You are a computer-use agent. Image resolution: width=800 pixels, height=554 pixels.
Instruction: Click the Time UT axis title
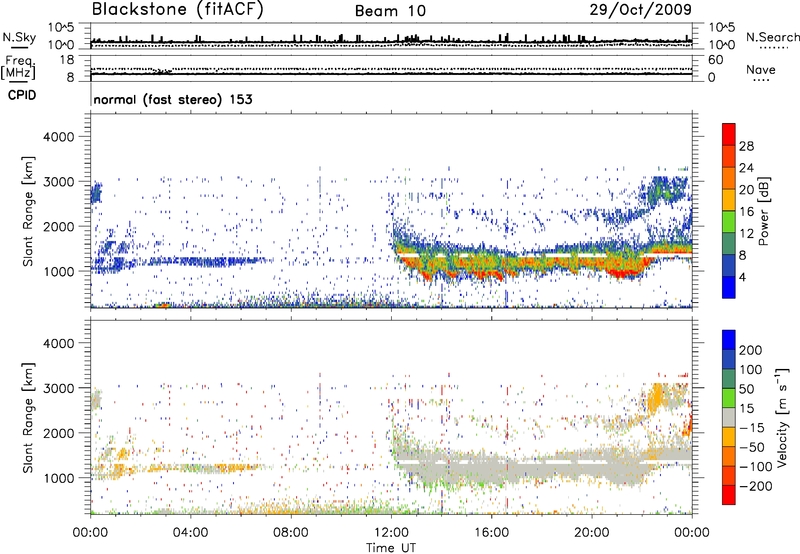pyautogui.click(x=391, y=547)
